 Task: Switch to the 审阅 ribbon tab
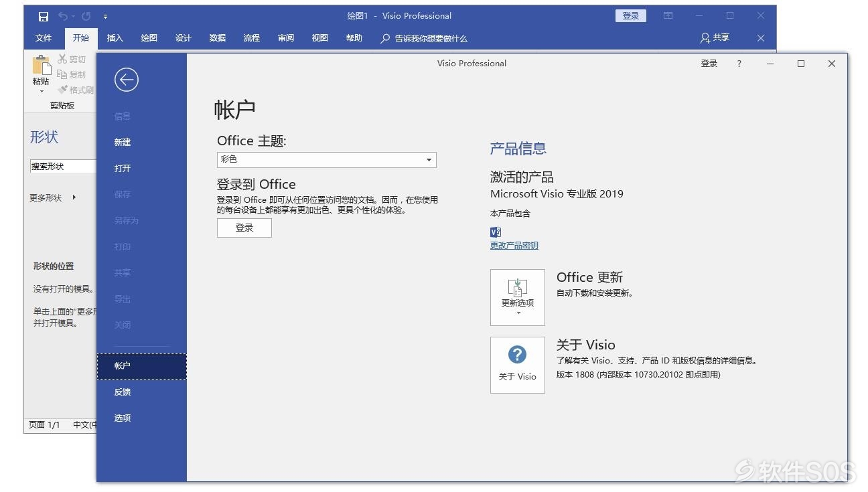tap(286, 38)
